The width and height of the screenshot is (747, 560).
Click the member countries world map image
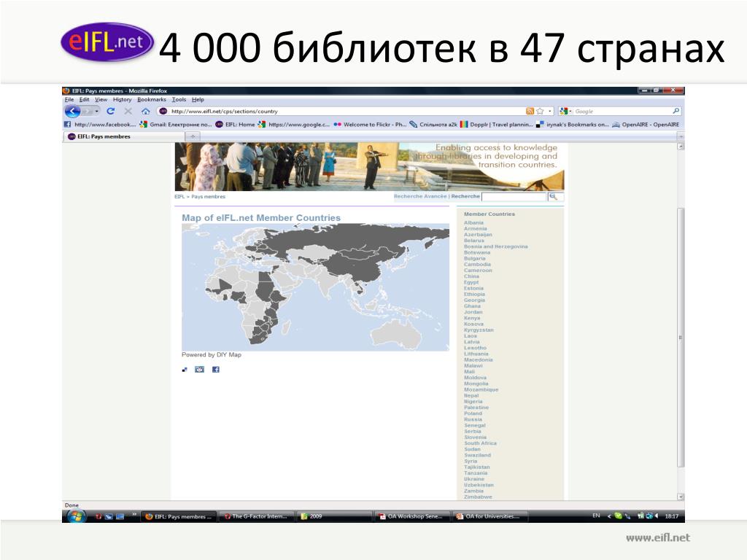coord(315,287)
